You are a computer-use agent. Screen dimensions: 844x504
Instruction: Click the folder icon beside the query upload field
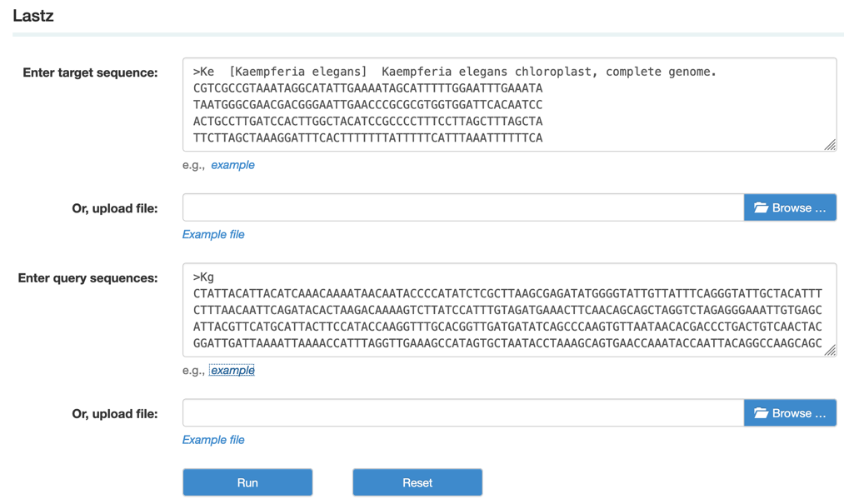click(x=761, y=413)
